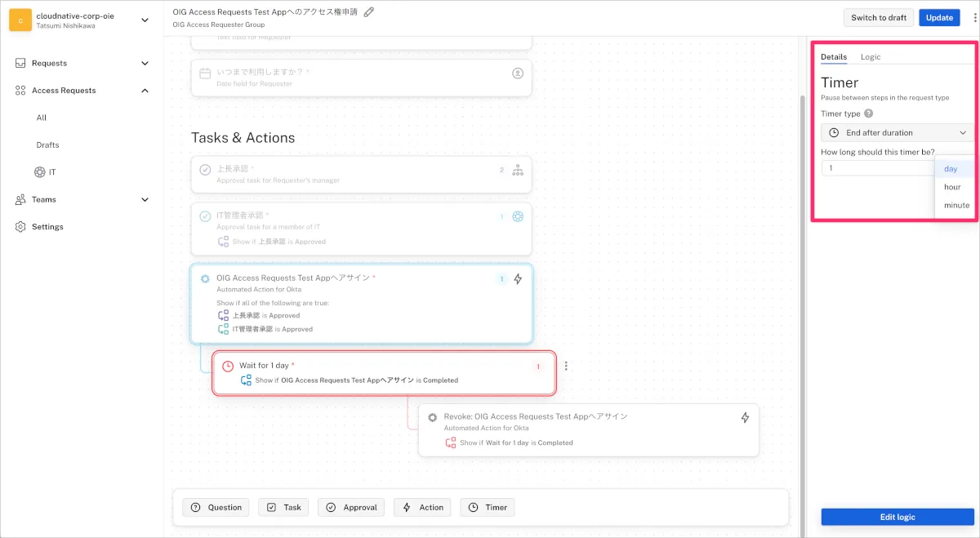Click the Edit logic button
The image size is (980, 538).
click(x=897, y=517)
